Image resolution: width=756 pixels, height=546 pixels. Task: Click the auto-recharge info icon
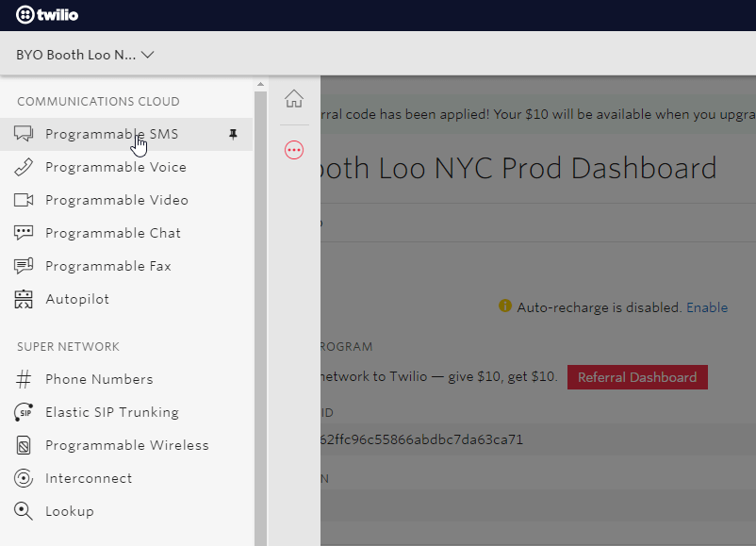(505, 306)
